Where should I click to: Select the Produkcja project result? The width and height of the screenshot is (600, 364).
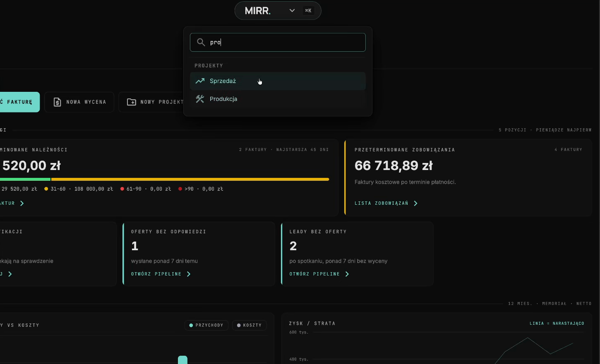[278, 99]
